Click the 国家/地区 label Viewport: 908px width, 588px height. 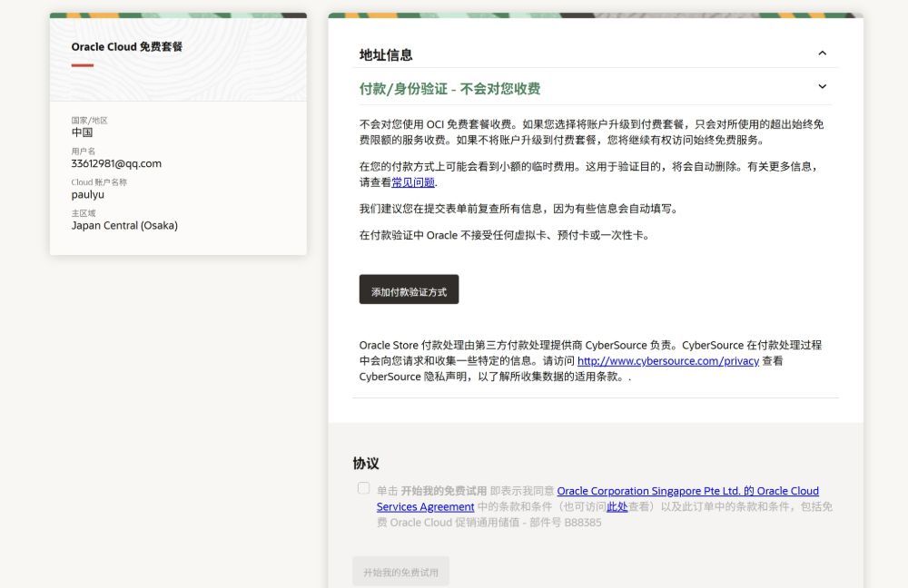click(89, 121)
